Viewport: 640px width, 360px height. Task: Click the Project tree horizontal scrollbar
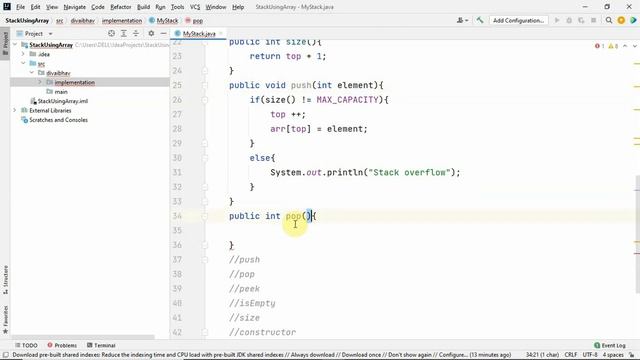click(83, 337)
